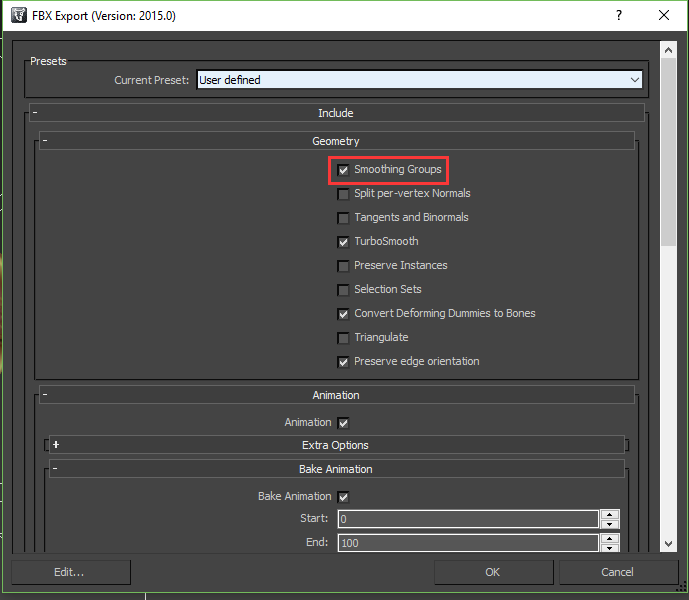Image resolution: width=689 pixels, height=600 pixels.
Task: Check the Selection Sets box
Action: pyautogui.click(x=343, y=290)
